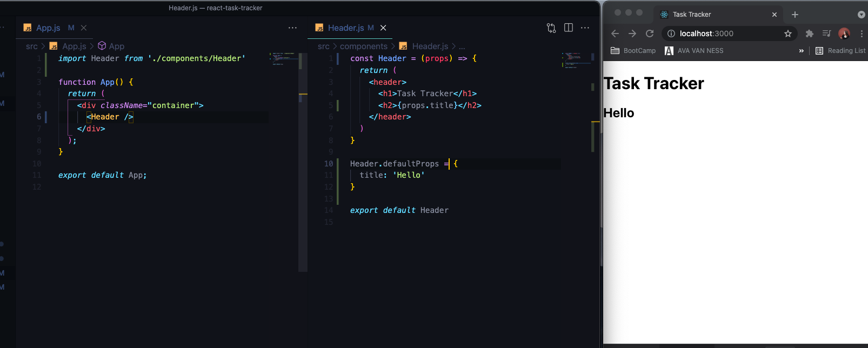Click JS file icon on Header.js tab
Viewport: 868px width, 348px height.
[x=319, y=28]
